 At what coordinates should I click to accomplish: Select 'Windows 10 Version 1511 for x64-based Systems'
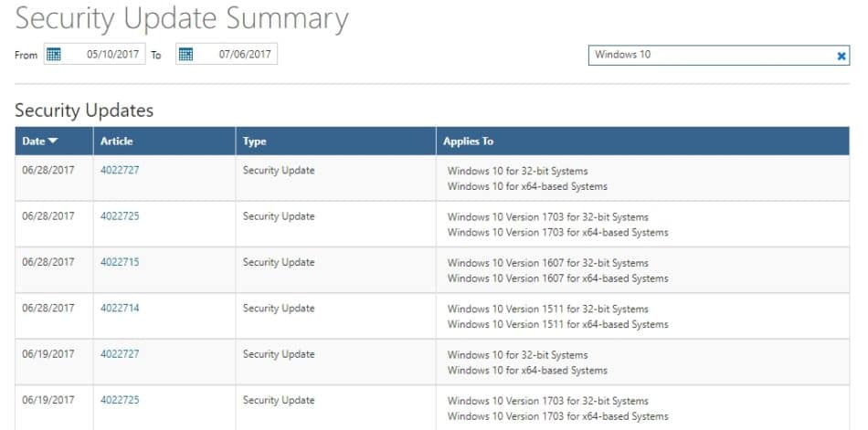558,324
